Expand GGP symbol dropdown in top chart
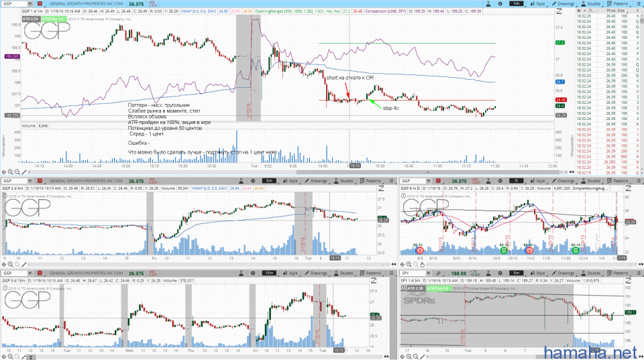Viewport: 644px width, 360px height. click(30, 4)
